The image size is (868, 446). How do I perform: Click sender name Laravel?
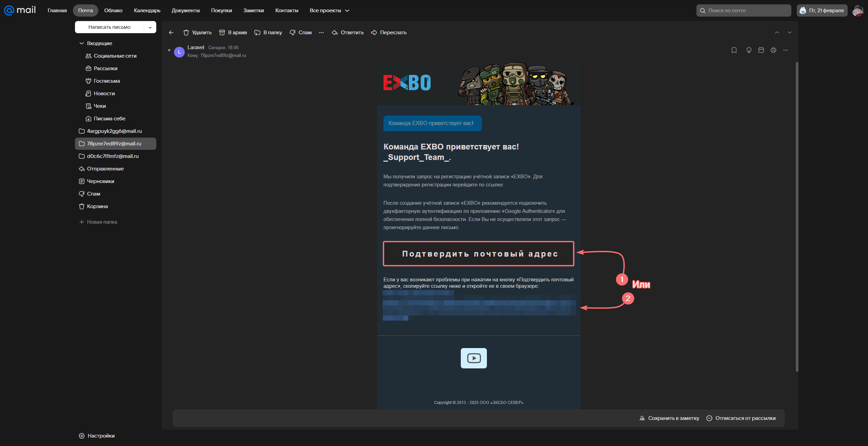(196, 47)
